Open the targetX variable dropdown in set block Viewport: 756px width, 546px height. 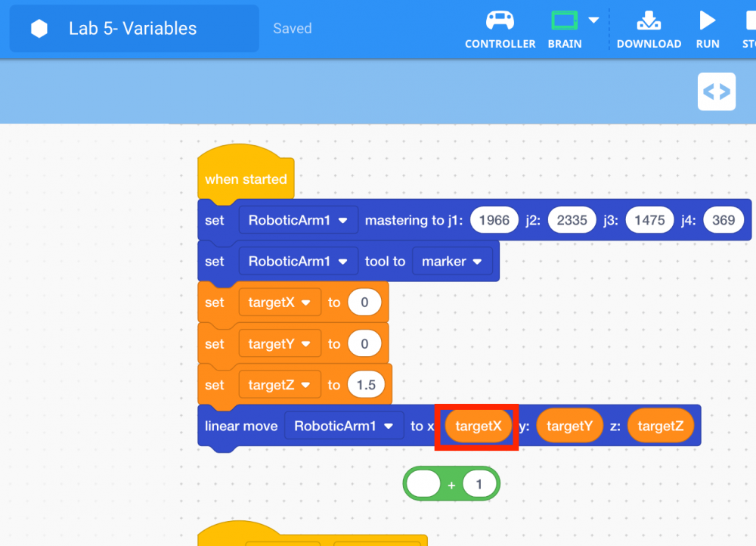(x=280, y=302)
